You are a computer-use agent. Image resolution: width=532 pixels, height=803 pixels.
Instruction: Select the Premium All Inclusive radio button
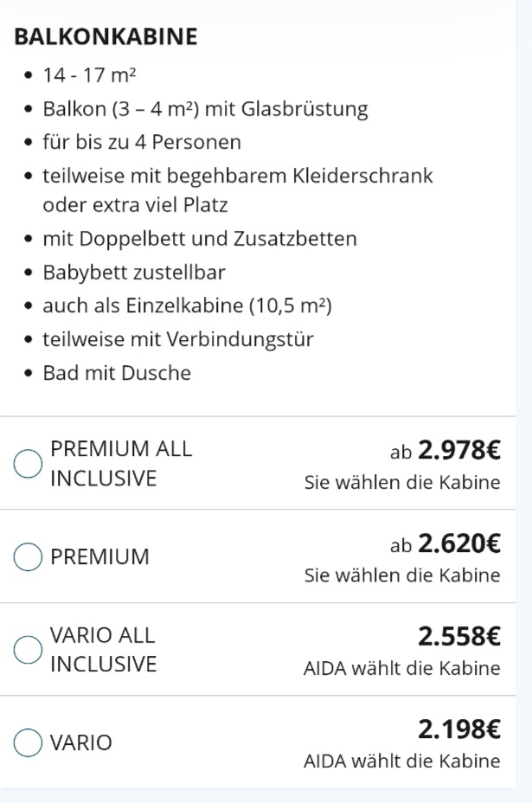coord(28,464)
